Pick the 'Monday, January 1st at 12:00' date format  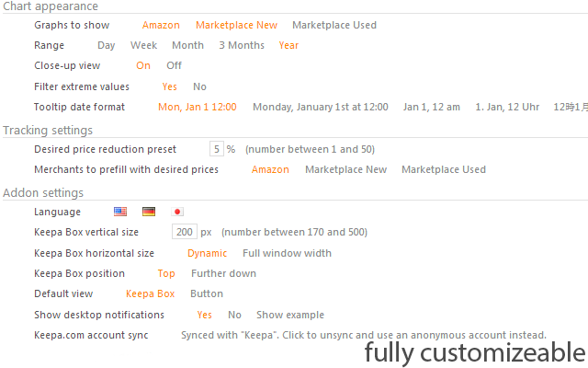click(x=321, y=107)
